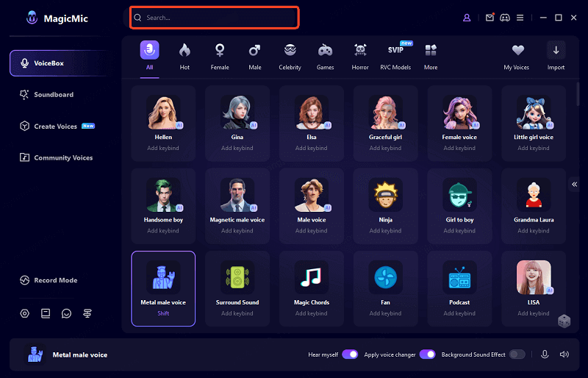
Task: Select the Metal male voice card icon
Action: (163, 277)
